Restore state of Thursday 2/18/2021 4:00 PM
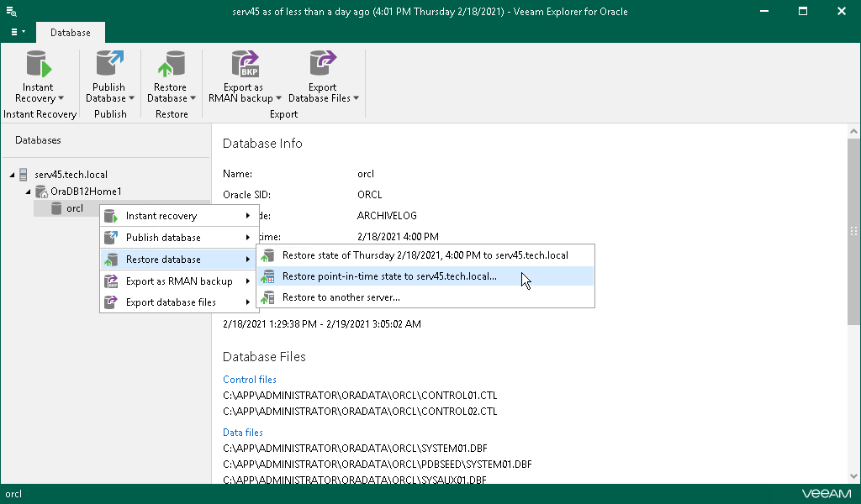This screenshot has height=504, width=861. (425, 255)
